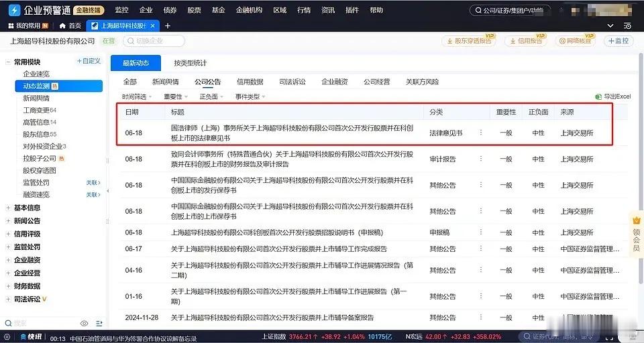644x343 pixels.
Task: Click the +监控 button
Action: [618, 41]
